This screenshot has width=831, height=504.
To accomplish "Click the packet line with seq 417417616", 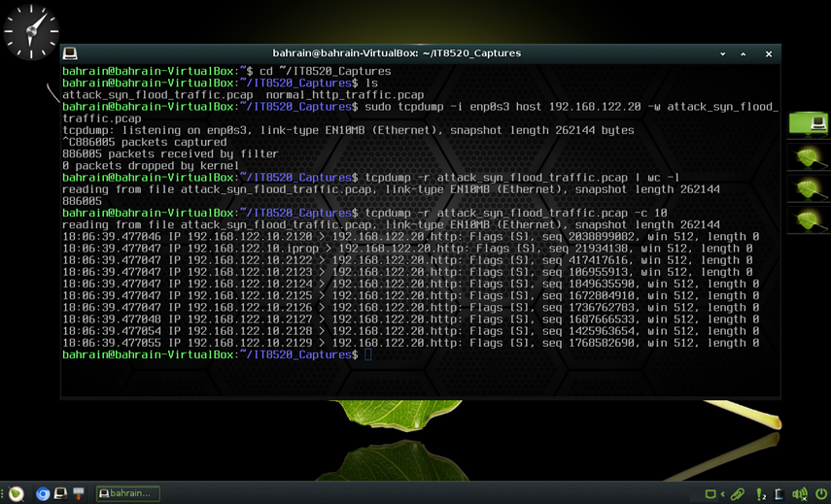I will point(407,260).
